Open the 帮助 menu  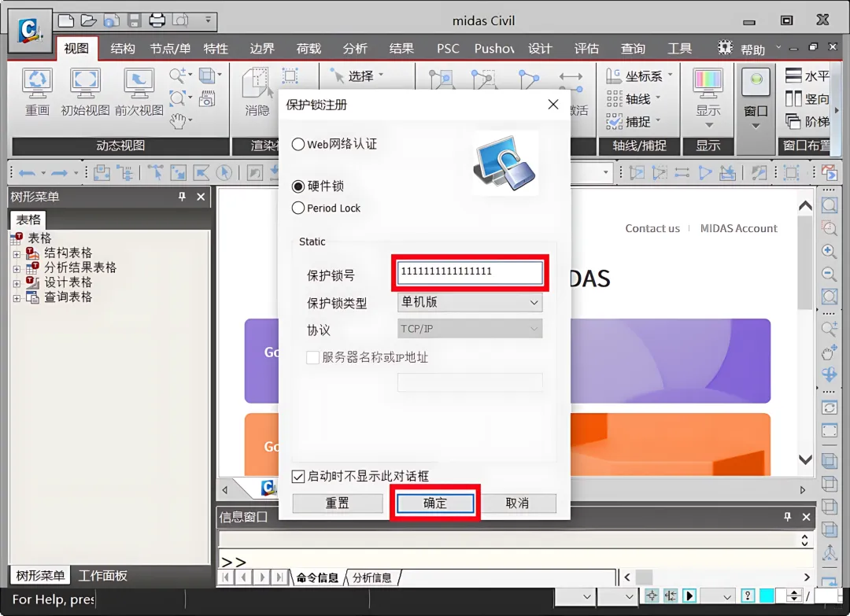point(752,50)
